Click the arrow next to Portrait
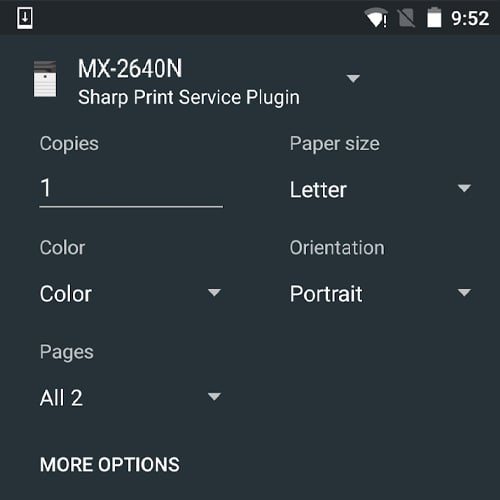 tap(464, 292)
